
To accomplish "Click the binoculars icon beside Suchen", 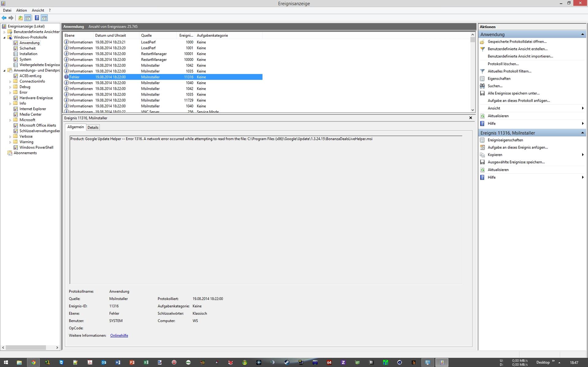I will click(482, 86).
